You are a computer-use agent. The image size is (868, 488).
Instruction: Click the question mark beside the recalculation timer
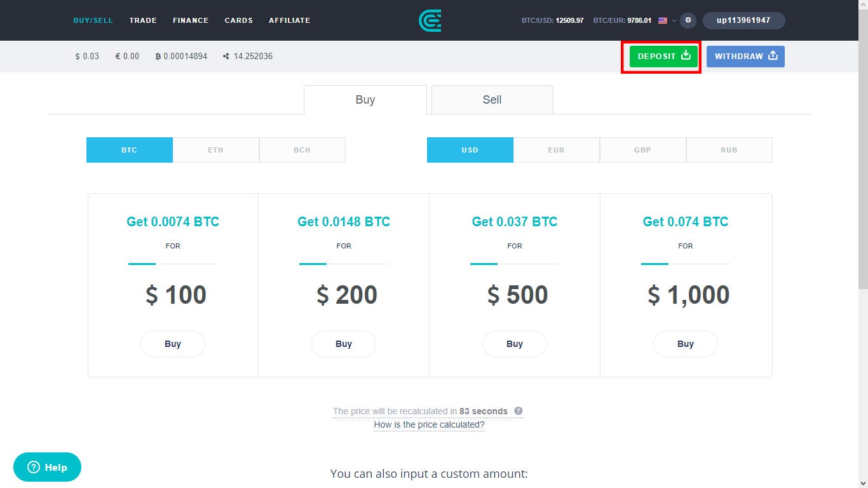519,411
